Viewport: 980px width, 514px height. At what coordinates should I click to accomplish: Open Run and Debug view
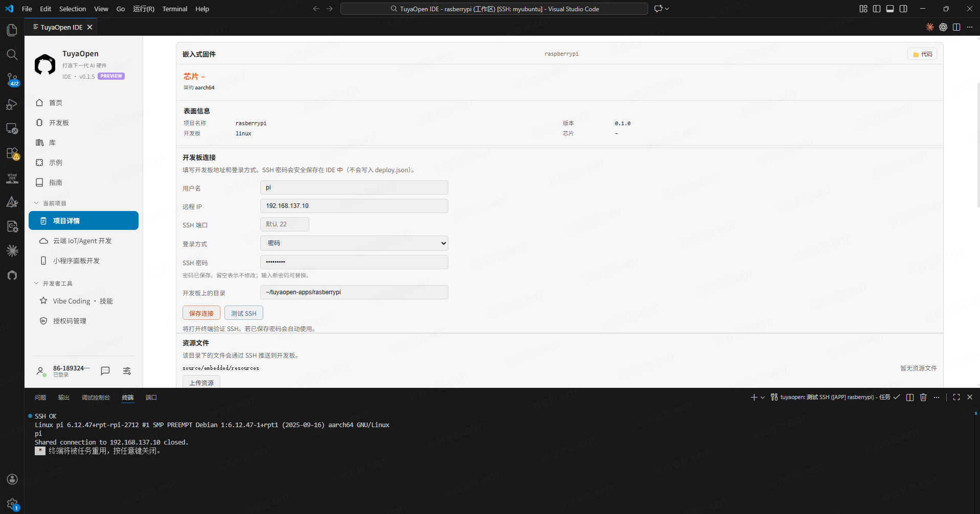point(12,104)
